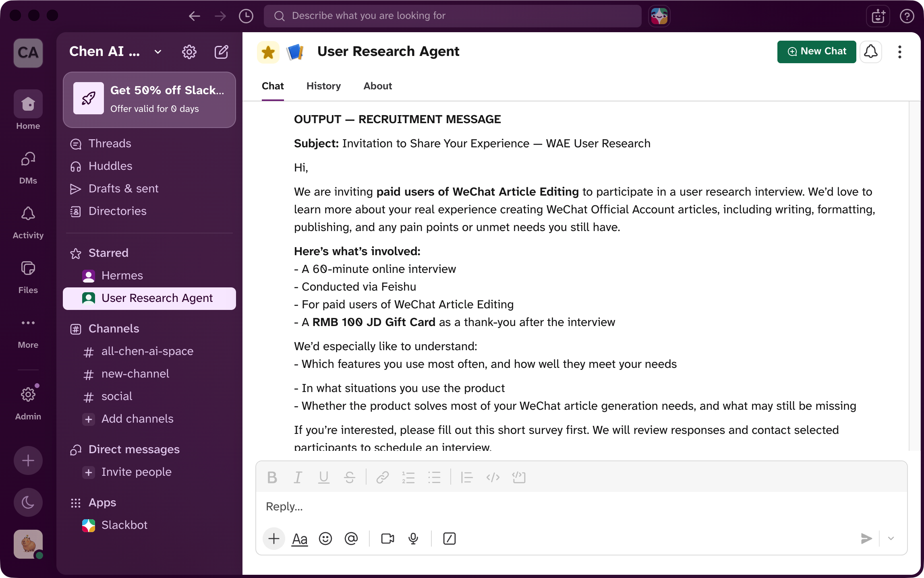Screen dimensions: 924x578
Task: Open Activity bell in the rail
Action: [x=28, y=223]
